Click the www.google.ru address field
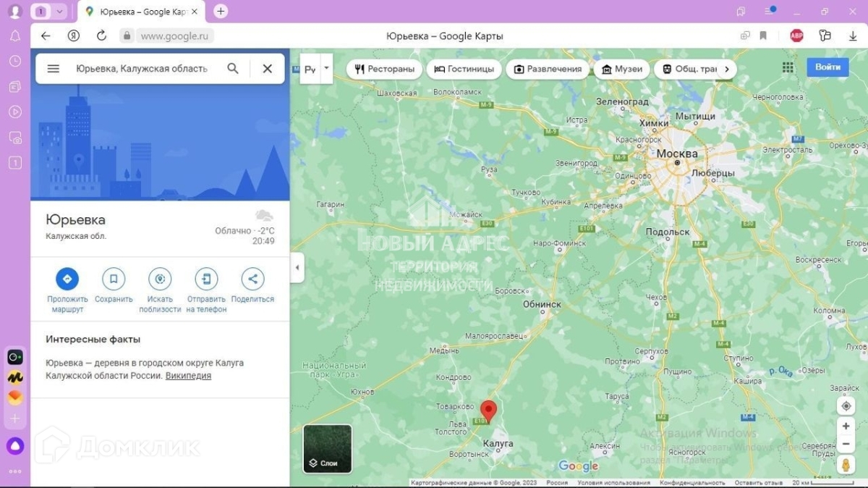868x488 pixels. 174,35
